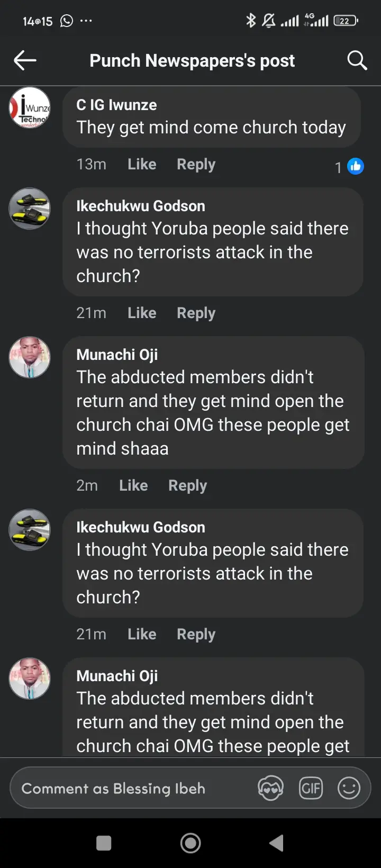Open the emoji smiley picker
The width and height of the screenshot is (381, 868).
tap(349, 789)
